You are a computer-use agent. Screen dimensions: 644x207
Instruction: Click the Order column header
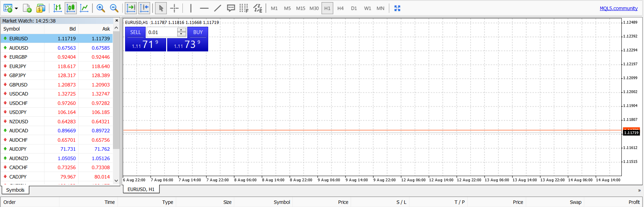[30, 202]
